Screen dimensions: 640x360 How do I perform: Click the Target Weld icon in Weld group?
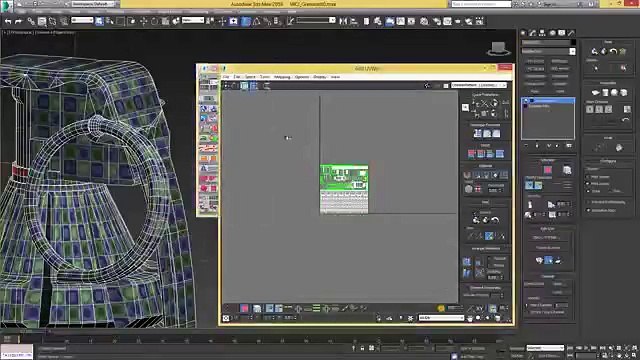(469, 189)
